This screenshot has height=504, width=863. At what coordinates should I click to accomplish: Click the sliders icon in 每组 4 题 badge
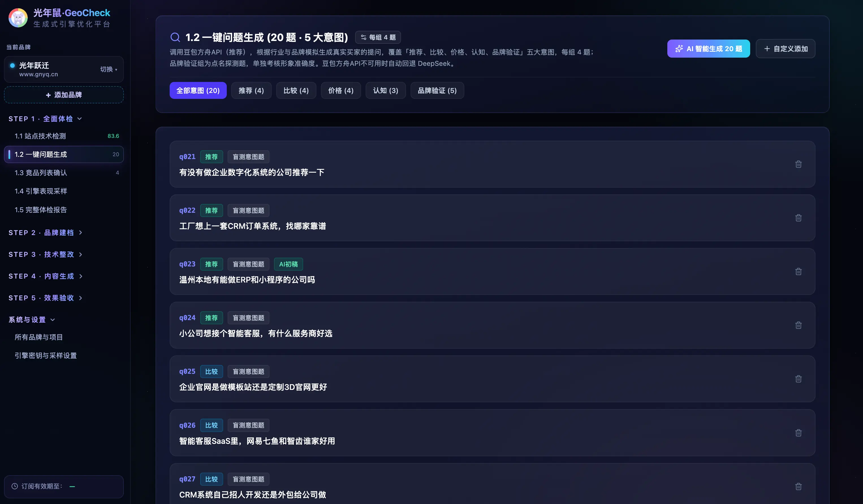click(363, 37)
